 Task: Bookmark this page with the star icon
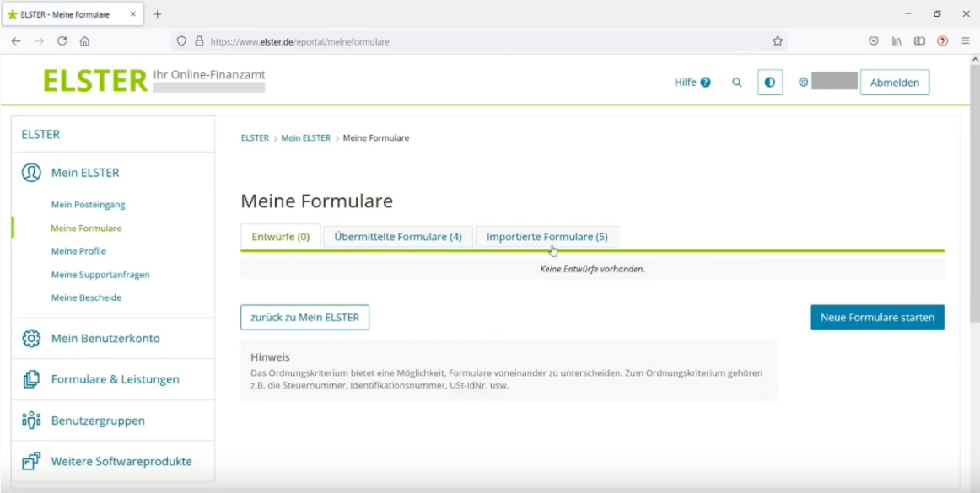[x=778, y=41]
